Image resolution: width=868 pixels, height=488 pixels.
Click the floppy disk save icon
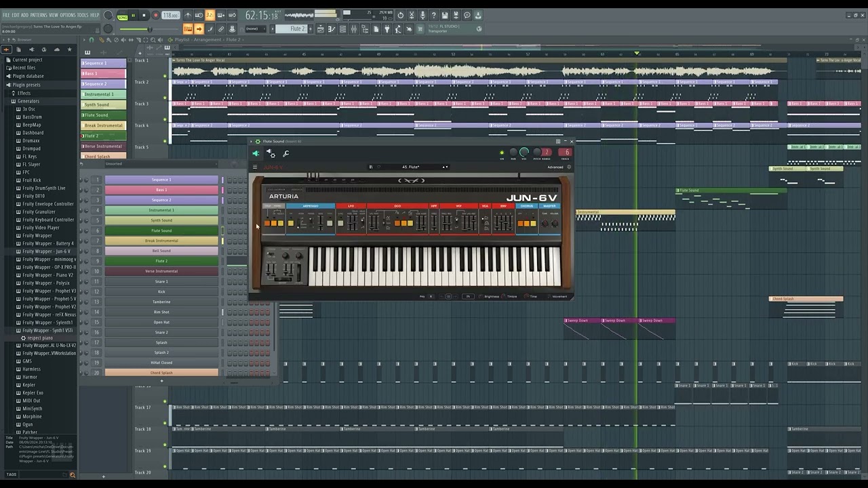point(445,15)
